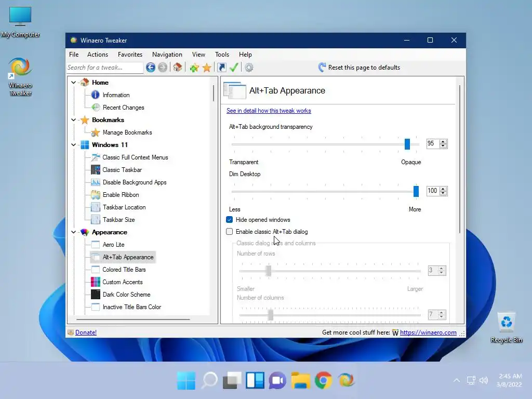Click the Classic Full Context Menus icon
This screenshot has width=532, height=399.
pos(96,157)
